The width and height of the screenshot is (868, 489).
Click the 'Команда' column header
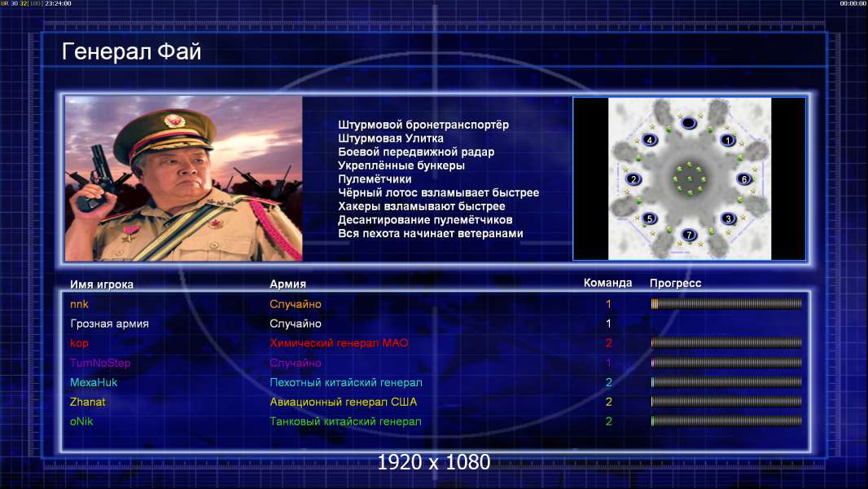607,283
